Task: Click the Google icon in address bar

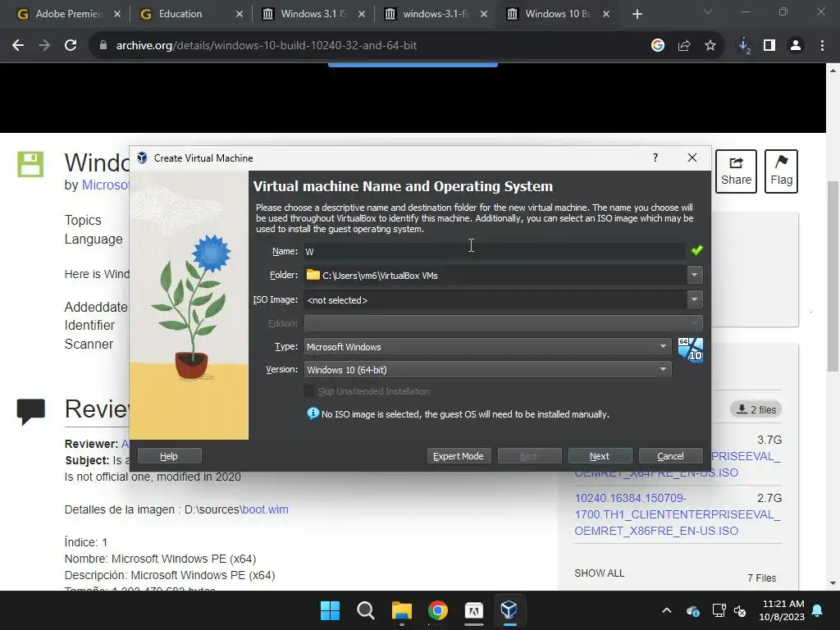Action: [658, 46]
